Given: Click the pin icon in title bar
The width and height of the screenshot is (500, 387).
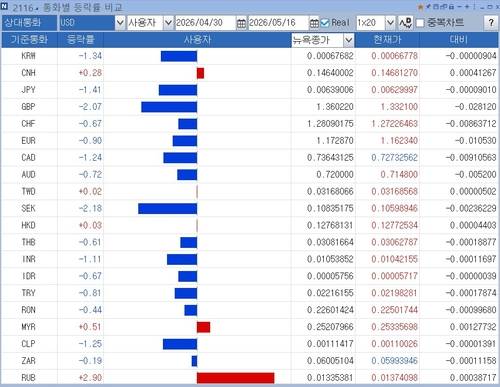Looking at the screenshot, I should (428, 6).
